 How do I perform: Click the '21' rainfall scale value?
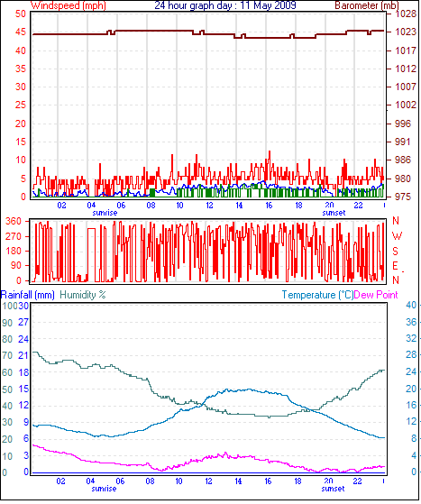pyautogui.click(x=23, y=356)
